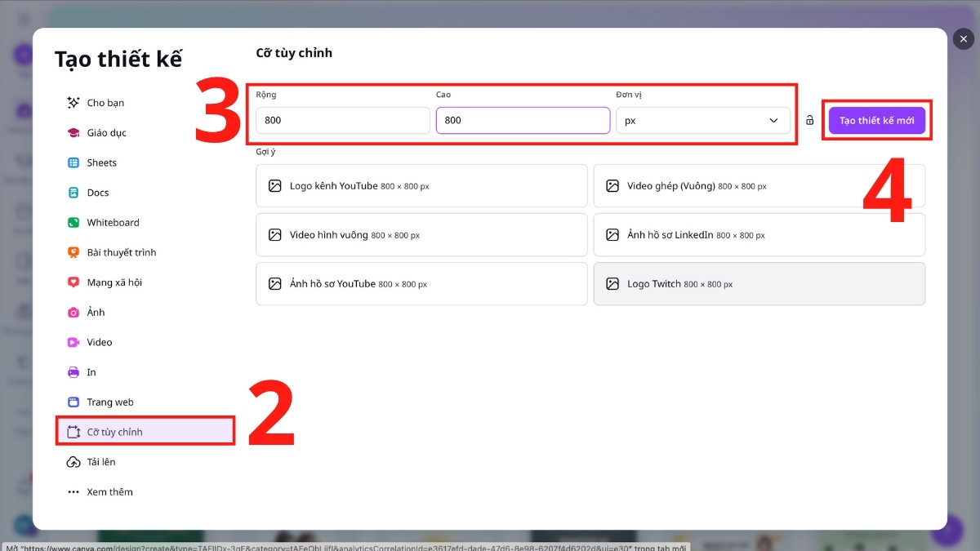Click the Tạo thiết kế mới button
Viewport: 980px width, 551px height.
pos(877,119)
